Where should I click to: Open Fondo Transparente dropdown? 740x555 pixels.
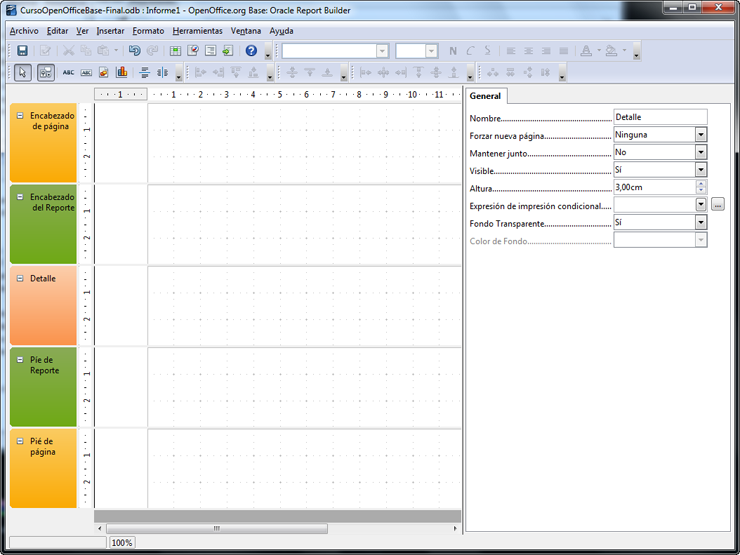tap(701, 222)
